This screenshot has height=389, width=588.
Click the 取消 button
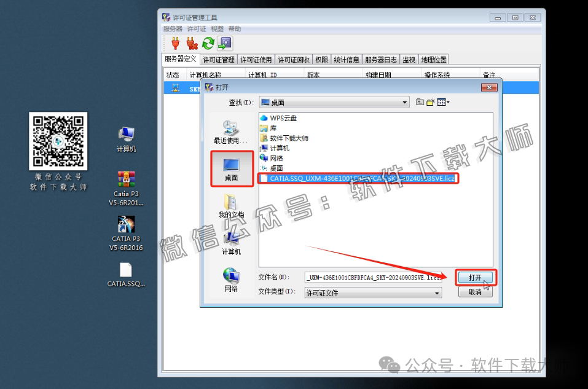pyautogui.click(x=475, y=291)
